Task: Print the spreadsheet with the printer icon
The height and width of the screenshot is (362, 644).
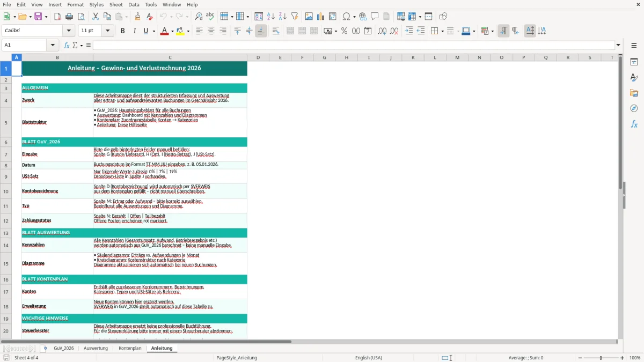Action: [x=69, y=17]
